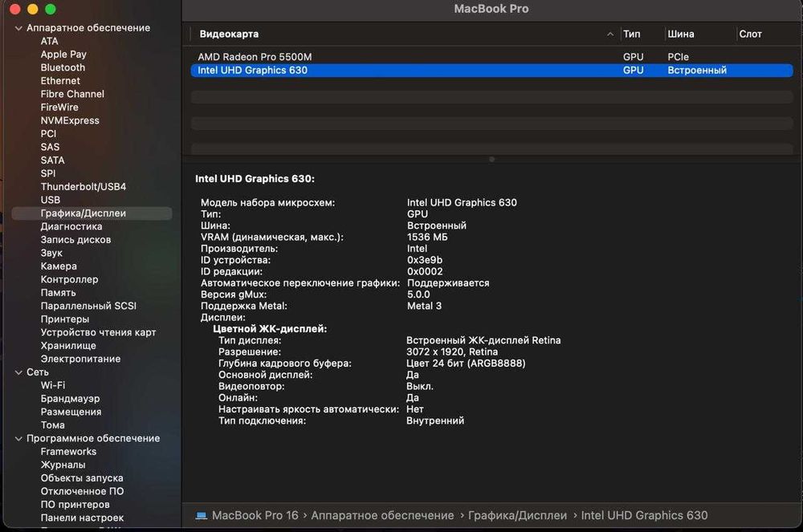Open Брандмауэр in the sidebar
Image resolution: width=803 pixels, height=532 pixels.
point(70,399)
